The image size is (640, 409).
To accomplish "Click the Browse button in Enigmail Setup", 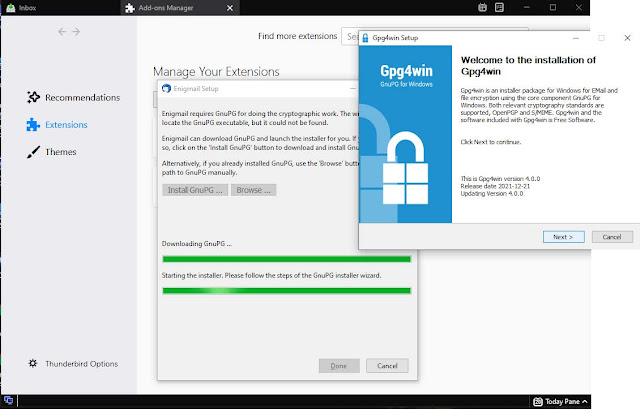I will pos(253,190).
